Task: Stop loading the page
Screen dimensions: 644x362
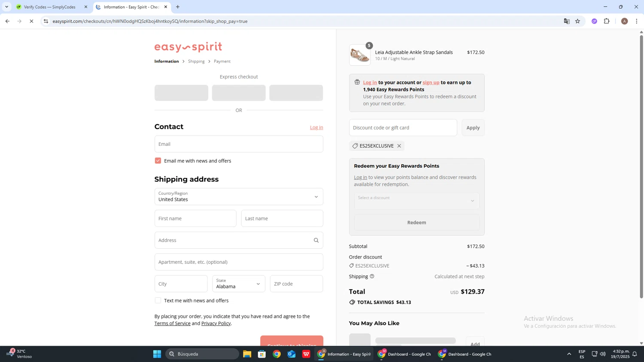Action: click(x=31, y=21)
